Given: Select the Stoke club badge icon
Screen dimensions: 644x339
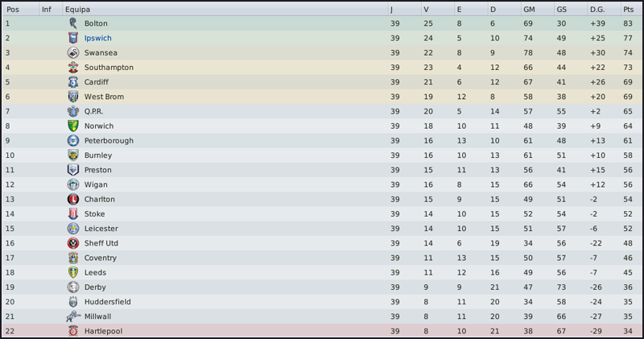Looking at the screenshot, I should coord(73,214).
